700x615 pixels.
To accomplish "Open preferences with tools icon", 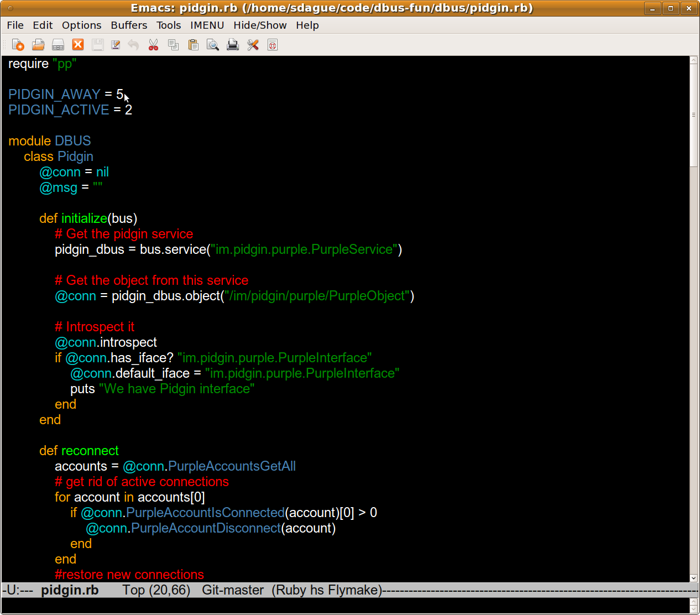I will coord(253,45).
